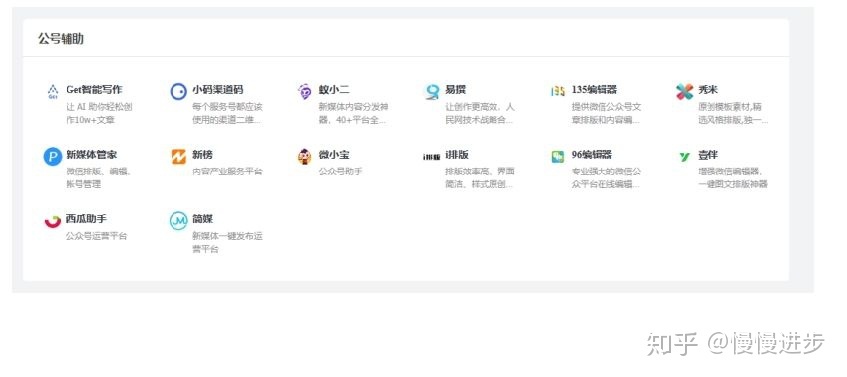This screenshot has width=847, height=377.
Task: Open the i排版 title link
Action: point(457,154)
